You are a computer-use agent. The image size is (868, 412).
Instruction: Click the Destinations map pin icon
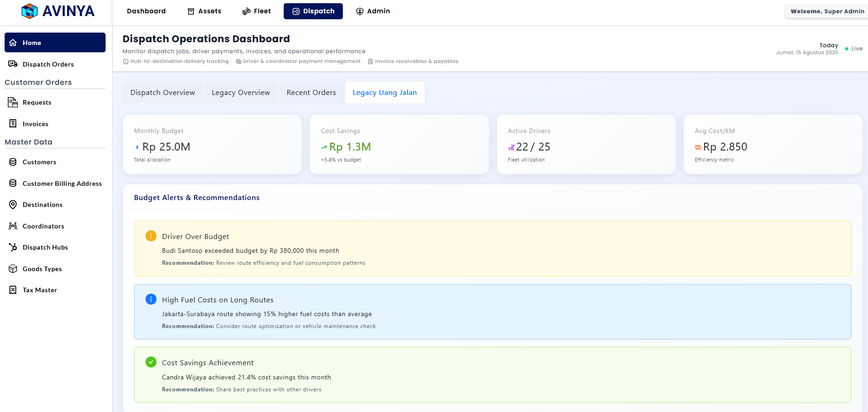pyautogui.click(x=13, y=205)
